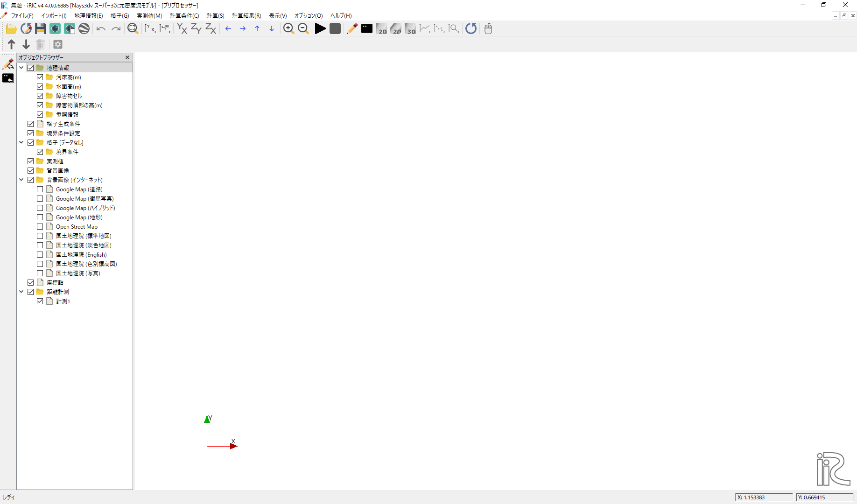This screenshot has width=857, height=504.
Task: Move view down with the blue arrow
Action: pos(272,29)
